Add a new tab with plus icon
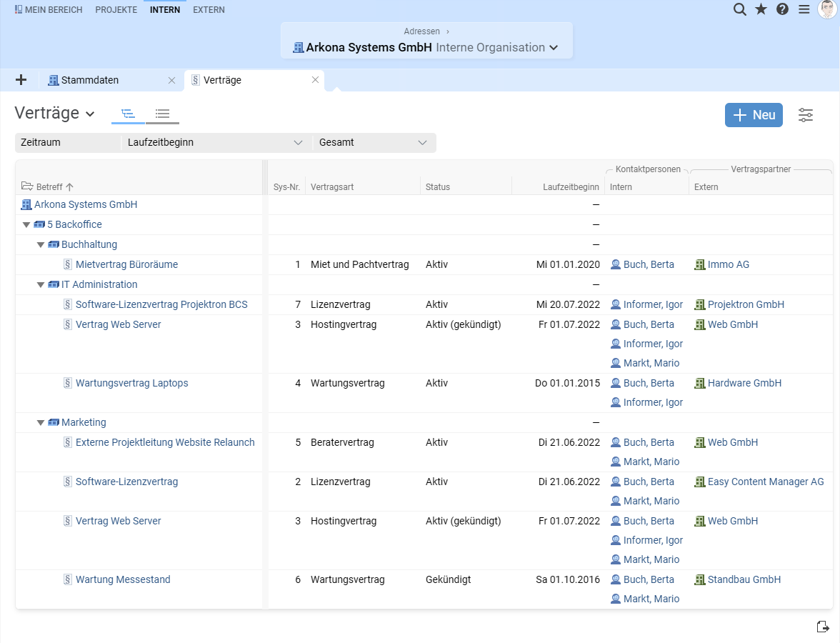 21,80
